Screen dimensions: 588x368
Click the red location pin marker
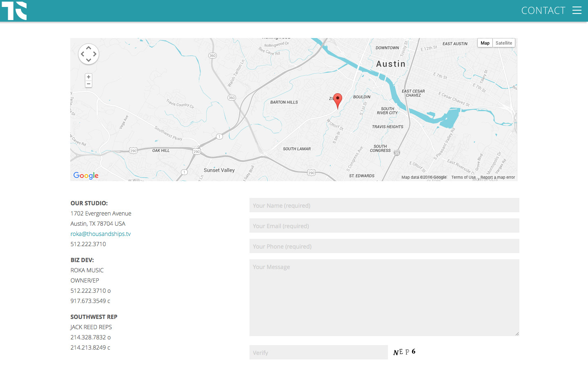[x=338, y=101]
